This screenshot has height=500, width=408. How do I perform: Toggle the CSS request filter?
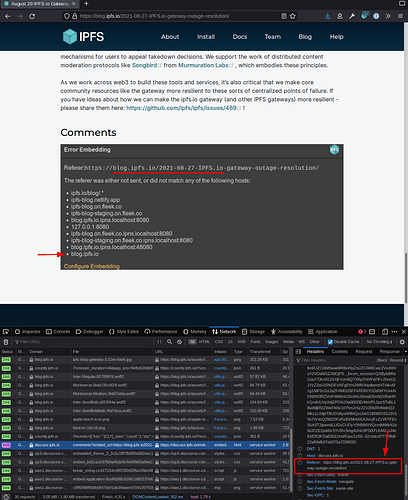pos(219,342)
